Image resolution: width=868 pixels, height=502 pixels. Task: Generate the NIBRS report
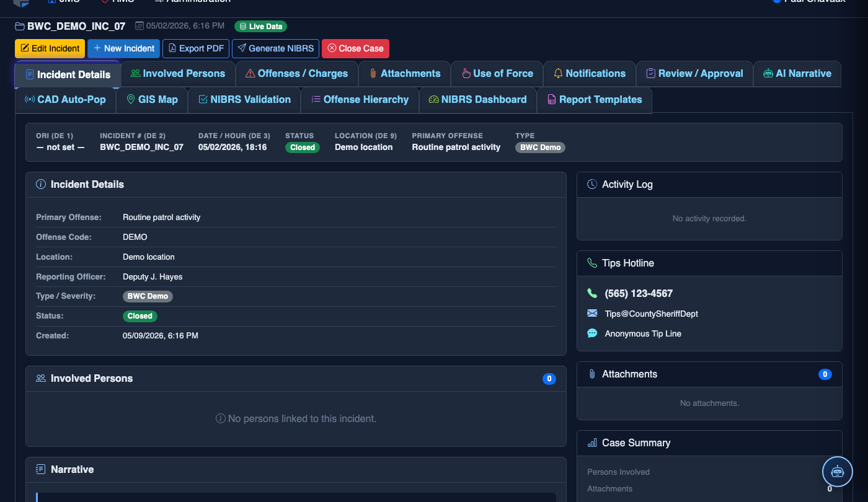click(275, 48)
